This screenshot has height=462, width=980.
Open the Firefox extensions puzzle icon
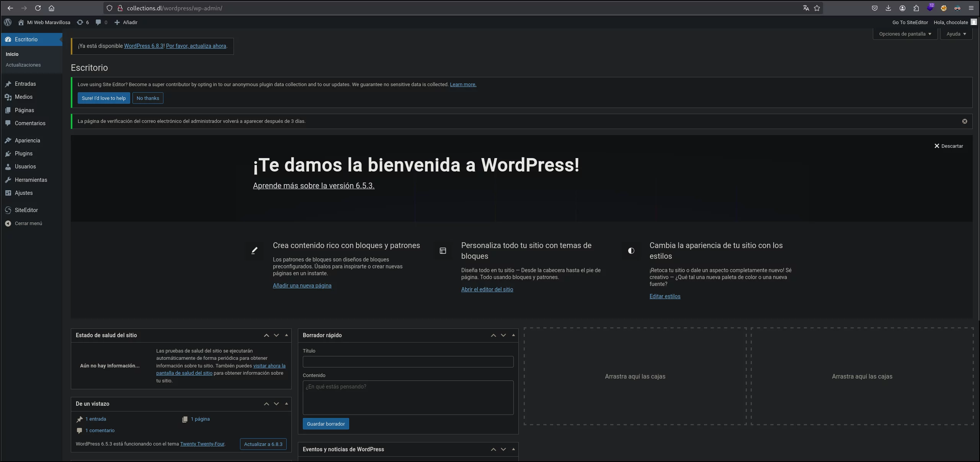tap(916, 8)
